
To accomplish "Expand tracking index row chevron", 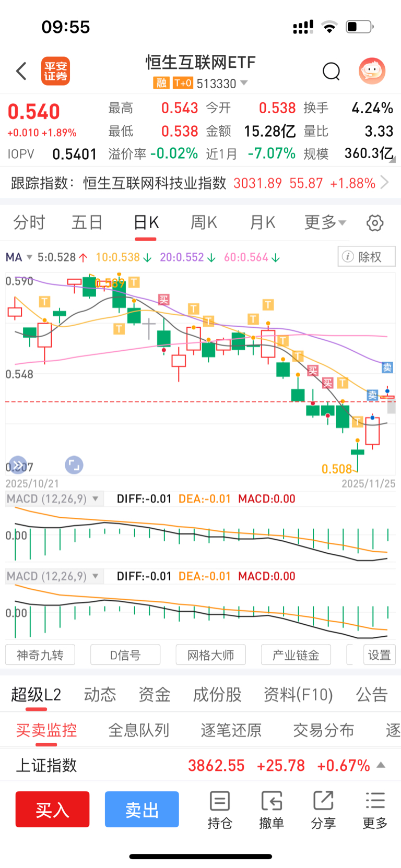I will pyautogui.click(x=385, y=183).
